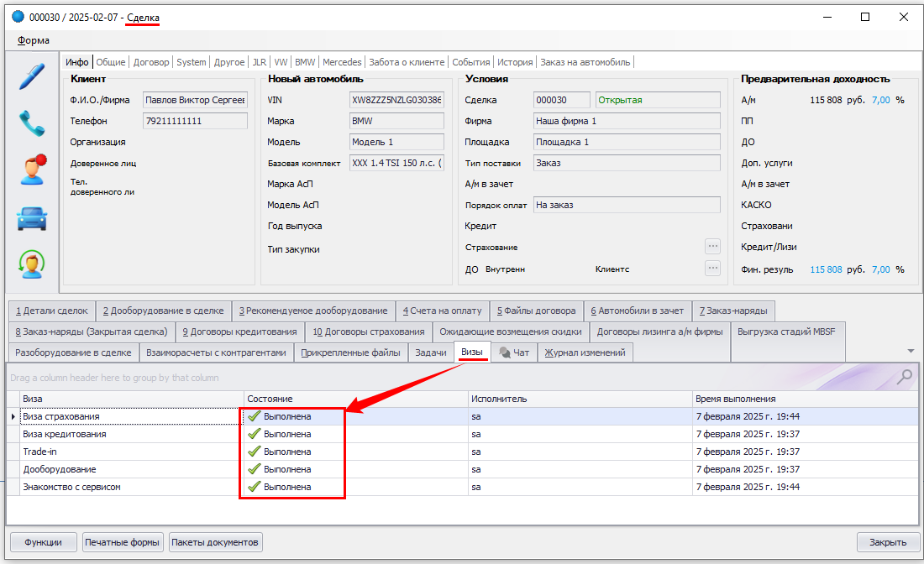
Task: Click the blue car icon in sidebar
Action: click(32, 218)
